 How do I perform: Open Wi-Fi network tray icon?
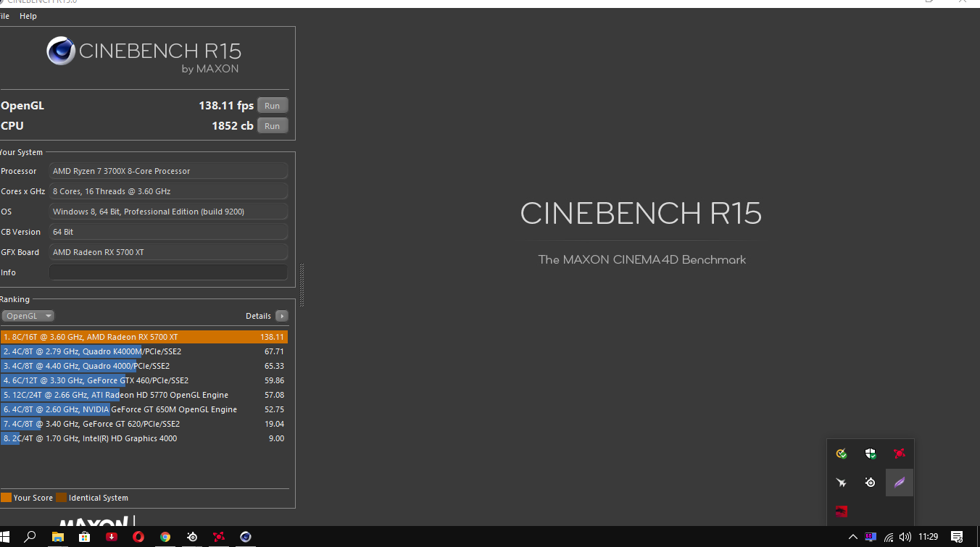pos(889,537)
